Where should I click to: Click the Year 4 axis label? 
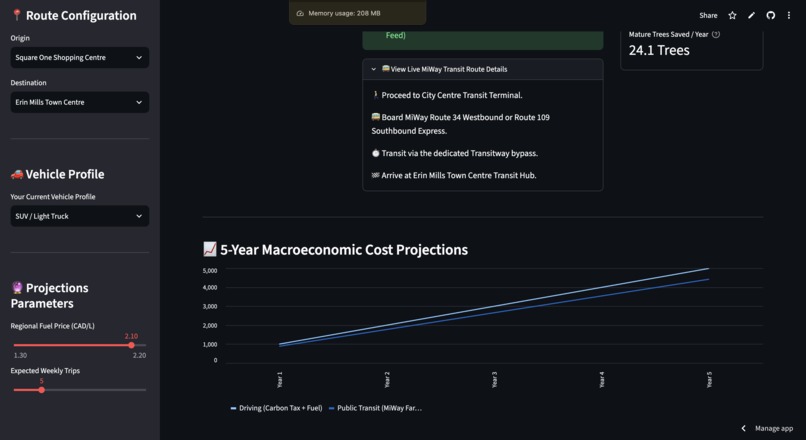click(602, 380)
